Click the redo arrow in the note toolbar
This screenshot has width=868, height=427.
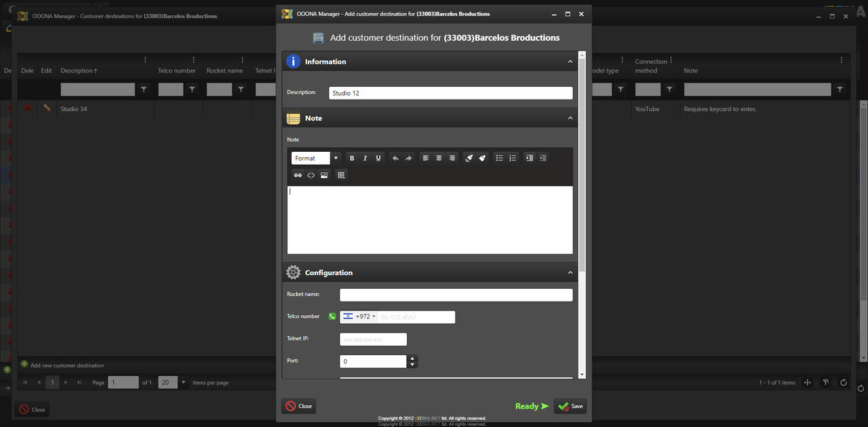408,158
